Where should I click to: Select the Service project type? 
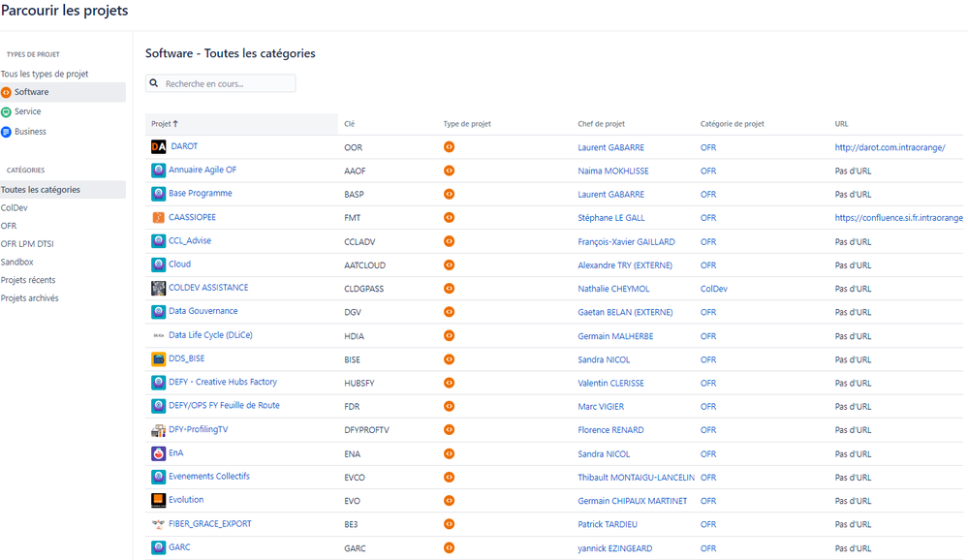pyautogui.click(x=28, y=111)
